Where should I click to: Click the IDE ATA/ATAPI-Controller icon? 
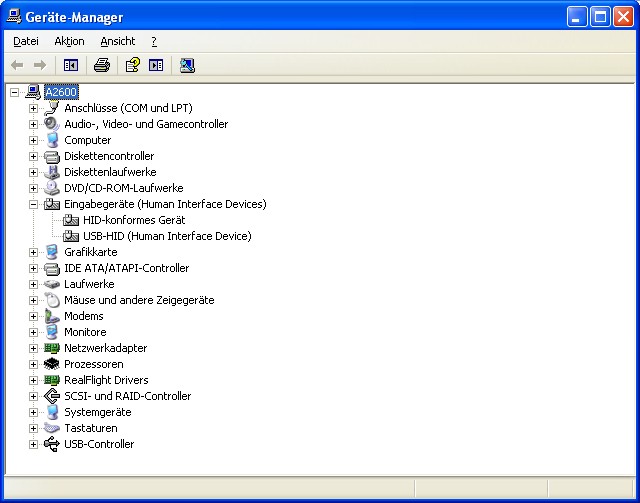[52, 268]
